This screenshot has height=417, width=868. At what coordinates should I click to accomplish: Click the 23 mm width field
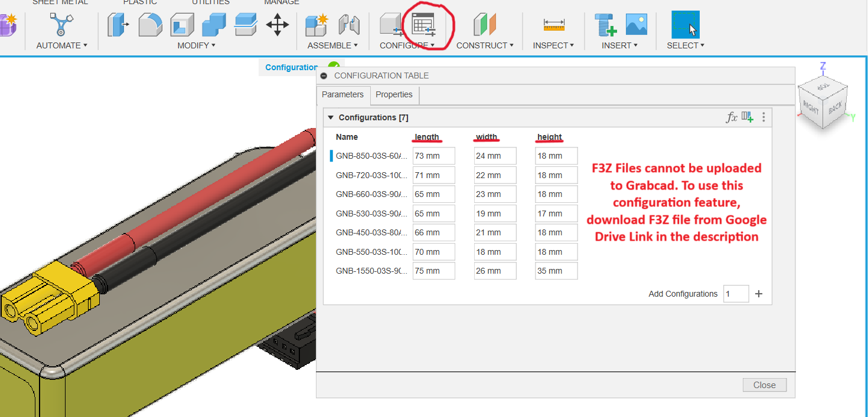[495, 194]
